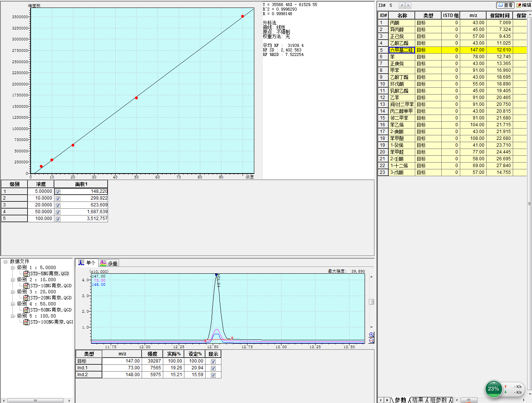This screenshot has width=532, height=403.
Task: Click set % cell 20.94
Action: 195,368
